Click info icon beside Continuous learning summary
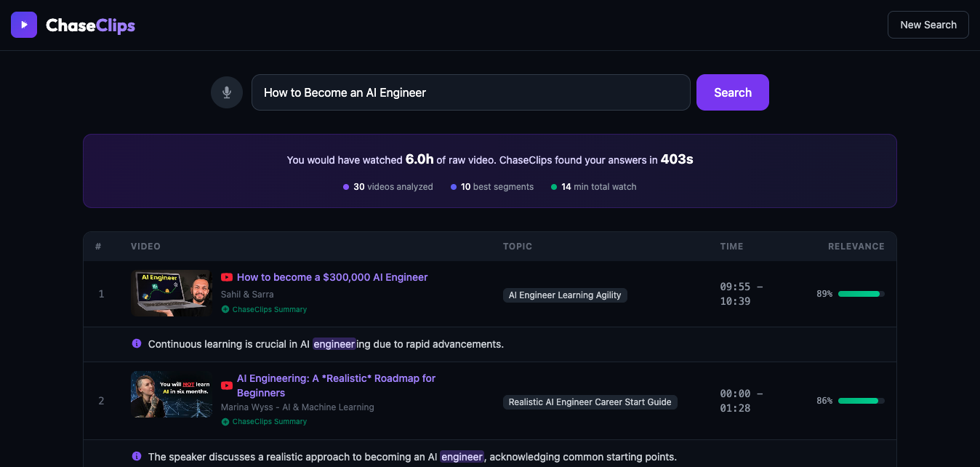Viewport: 980px width, 467px height. pos(137,343)
